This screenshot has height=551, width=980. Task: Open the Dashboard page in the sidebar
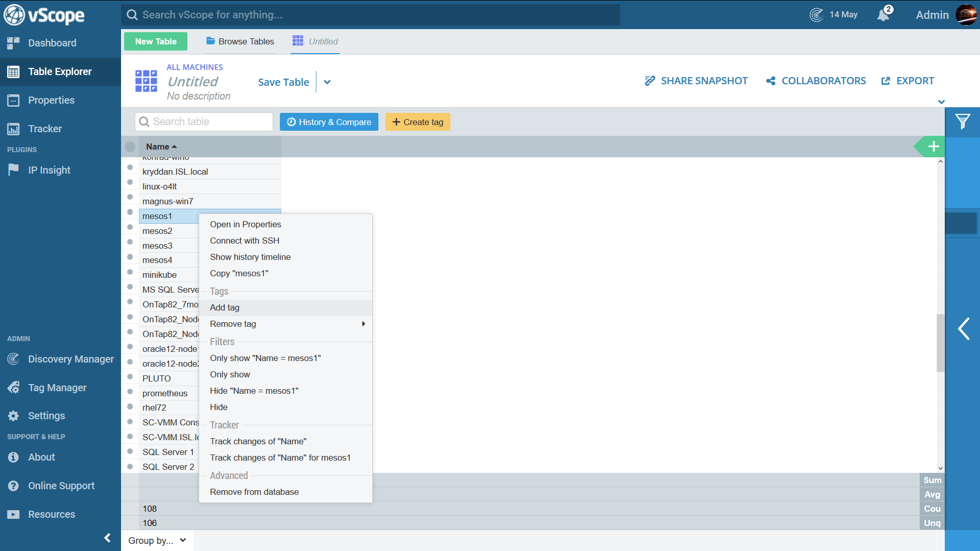click(x=52, y=43)
